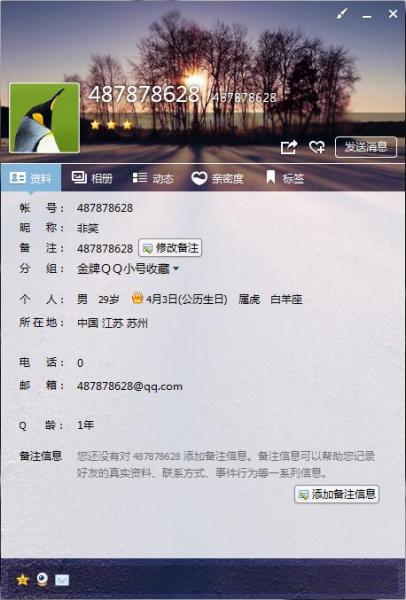Switch to the 动态 tab
The image size is (406, 600).
[153, 178]
